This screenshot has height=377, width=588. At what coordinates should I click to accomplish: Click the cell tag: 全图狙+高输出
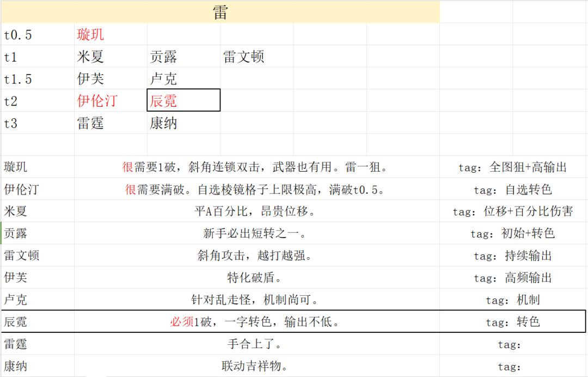pyautogui.click(x=513, y=167)
